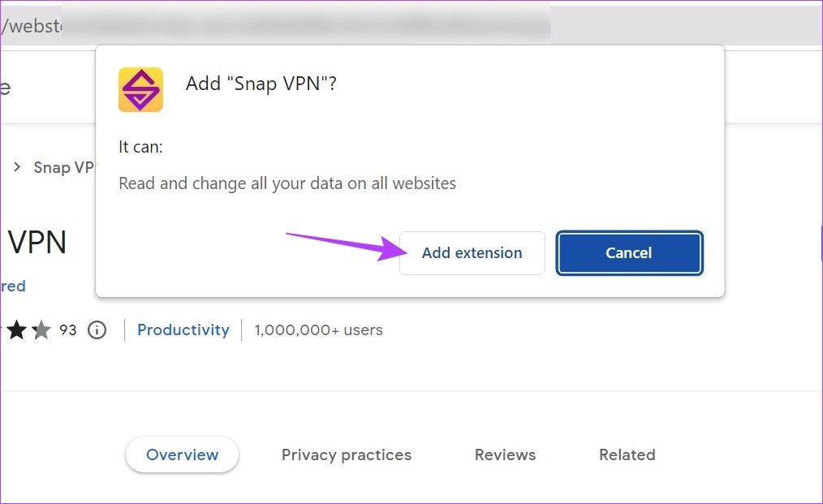Open the Reviews tab
Screen dimensions: 823x504
[505, 454]
